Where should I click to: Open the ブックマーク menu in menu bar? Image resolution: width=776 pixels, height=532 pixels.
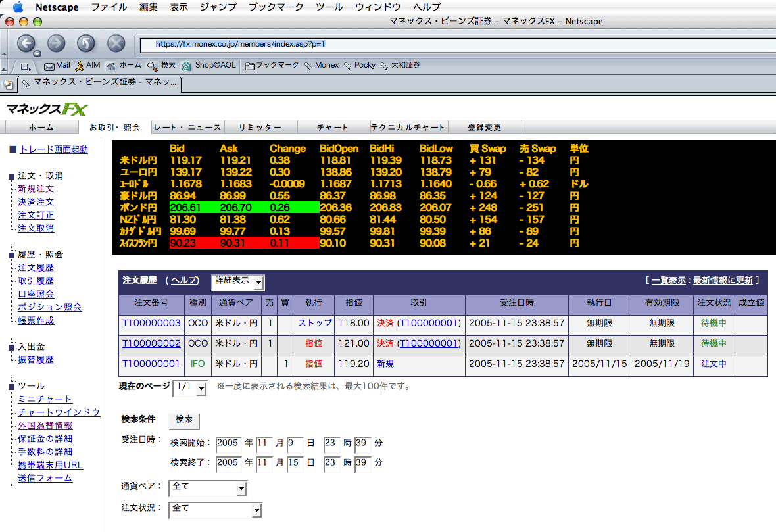(276, 7)
